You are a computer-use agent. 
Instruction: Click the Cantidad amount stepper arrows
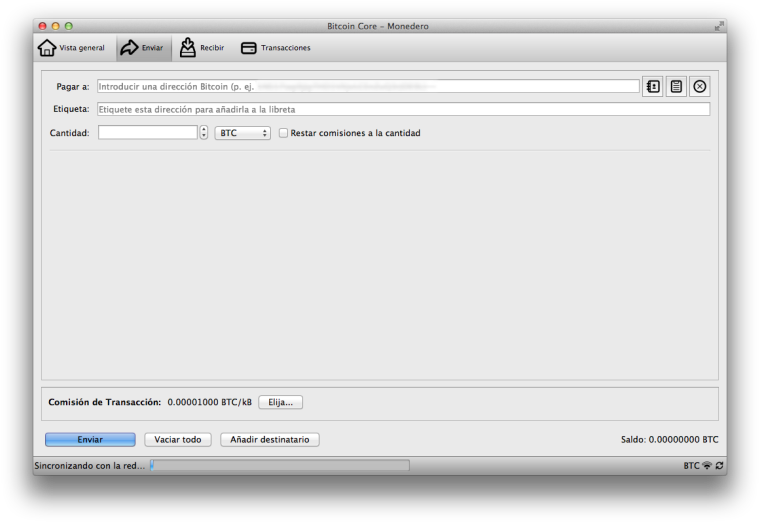tap(204, 133)
